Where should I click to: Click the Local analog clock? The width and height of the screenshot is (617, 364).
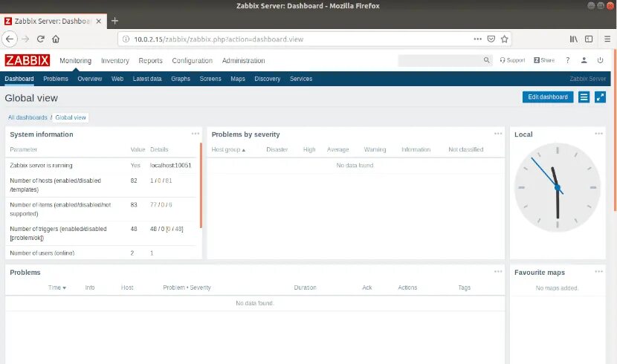[558, 187]
